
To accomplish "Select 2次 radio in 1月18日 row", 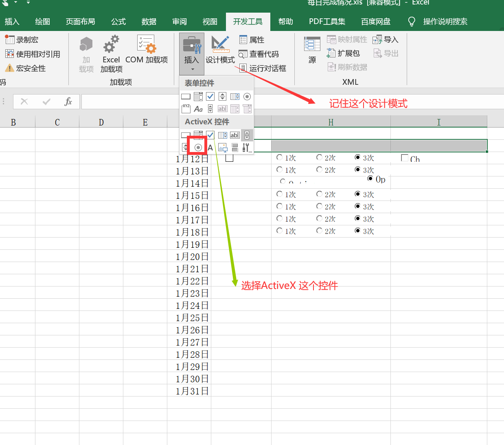I will pos(319,231).
